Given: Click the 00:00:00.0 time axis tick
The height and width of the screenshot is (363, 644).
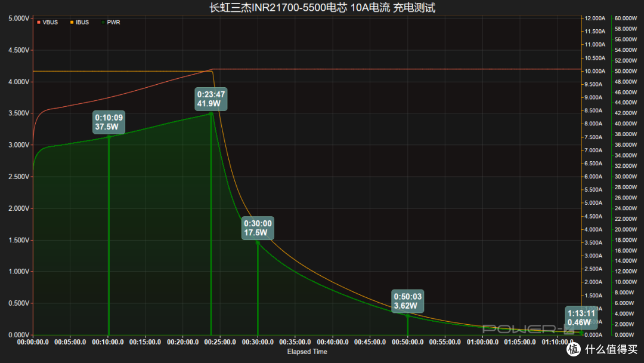Looking at the screenshot, I should (x=33, y=342).
